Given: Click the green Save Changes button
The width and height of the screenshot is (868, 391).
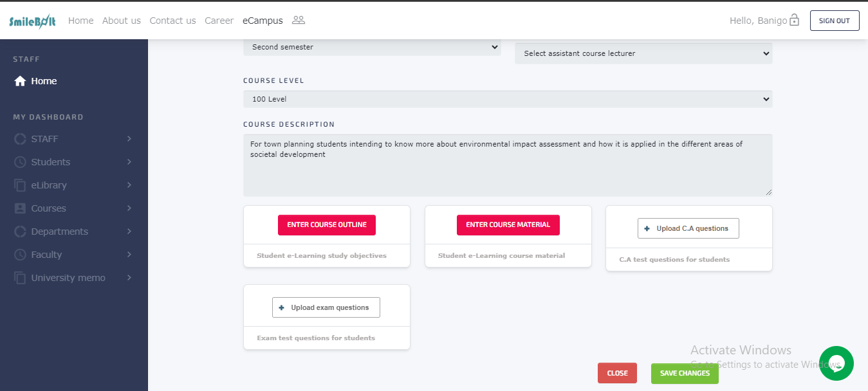Looking at the screenshot, I should click(685, 373).
